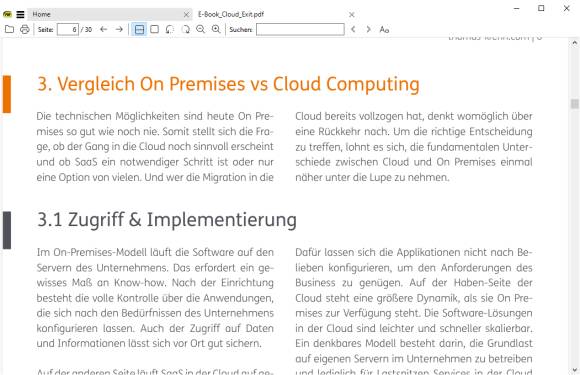Open the hamburger menu

[x=20, y=14]
